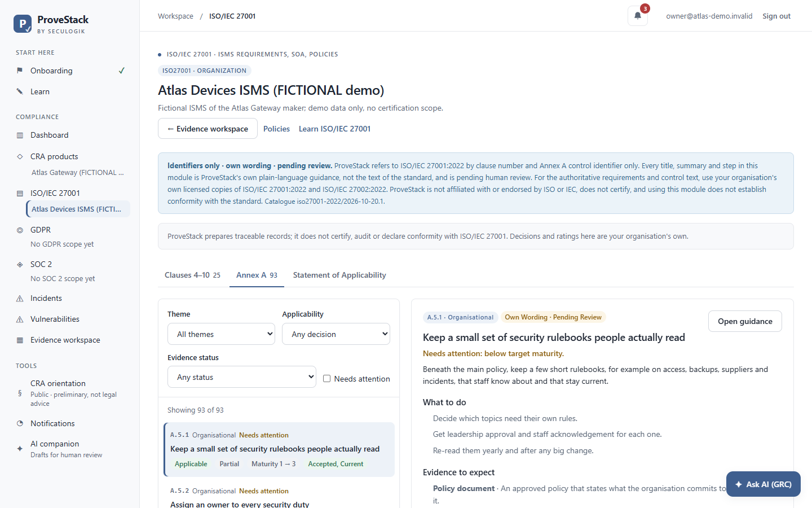
Task: Tick the Needs attention checkbox
Action: coord(326,379)
